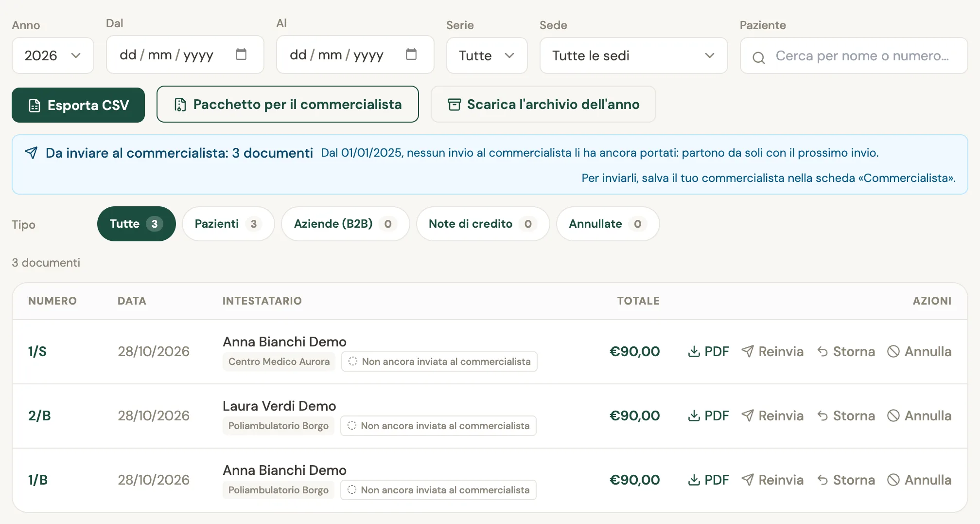Annulla invoice 1/S
Viewport: 980px width, 524px height.
click(x=919, y=351)
